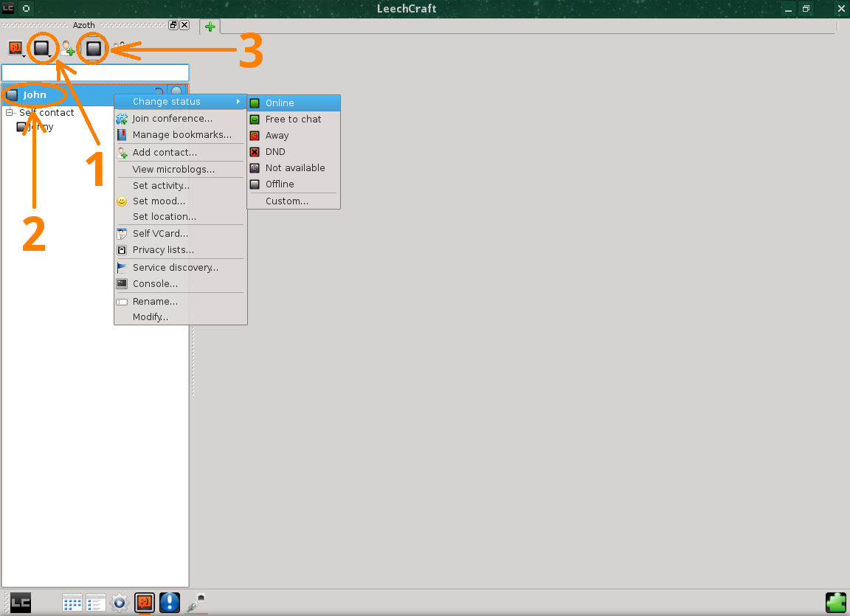Open Manage bookmarks entry

pos(181,135)
